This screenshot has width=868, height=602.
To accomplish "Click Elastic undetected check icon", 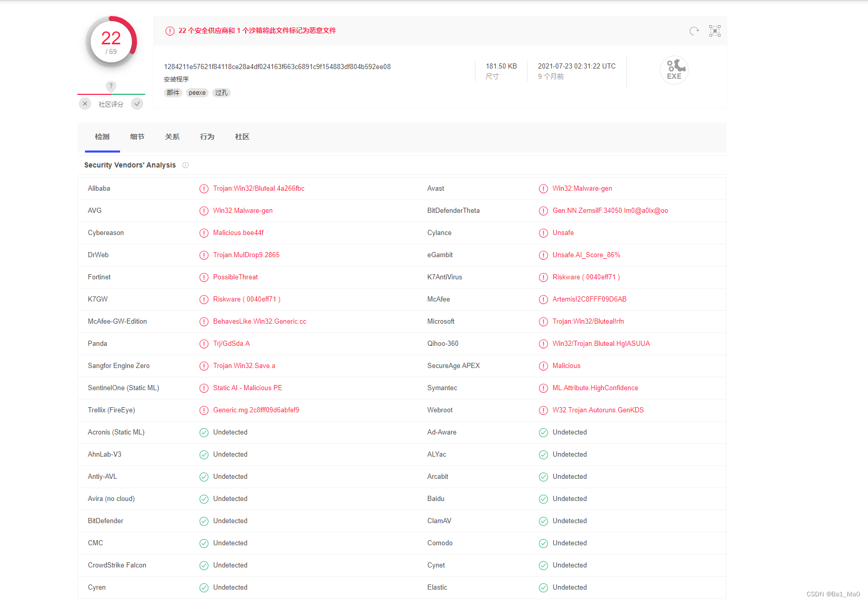I will tap(543, 588).
